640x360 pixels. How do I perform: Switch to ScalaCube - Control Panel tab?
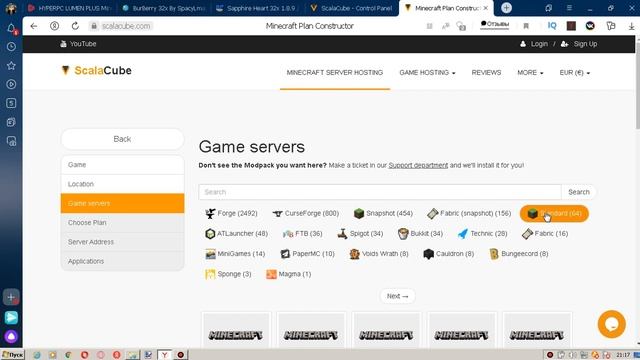(352, 8)
